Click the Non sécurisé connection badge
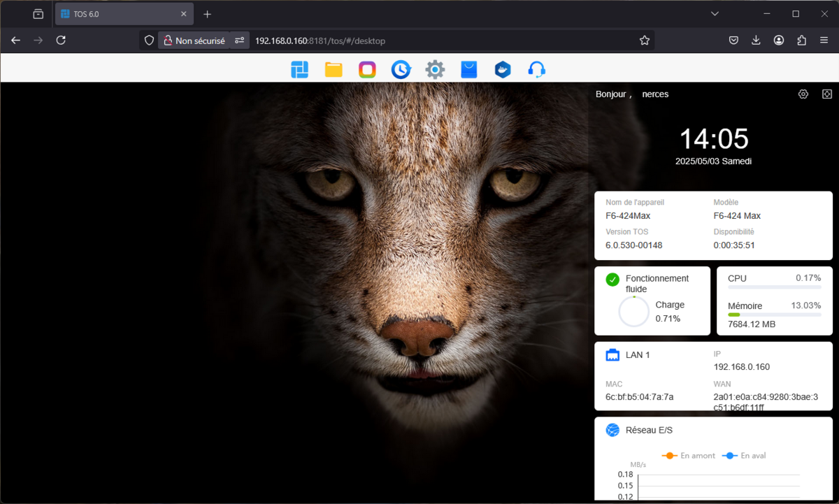 coord(194,41)
